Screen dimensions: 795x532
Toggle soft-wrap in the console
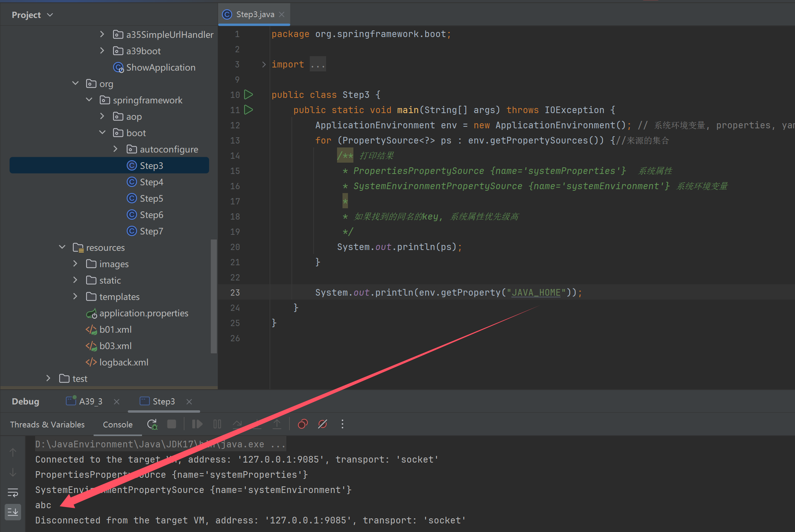click(13, 493)
